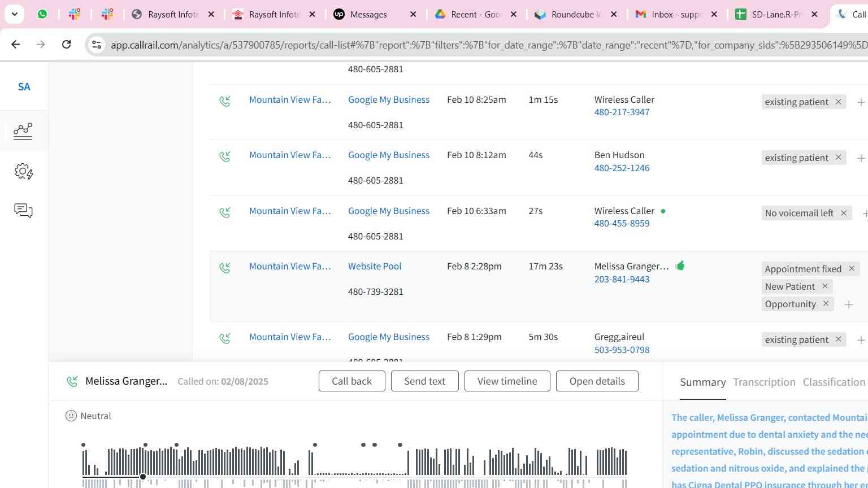View site information icon in address bar
The image size is (868, 488).
coord(96,45)
